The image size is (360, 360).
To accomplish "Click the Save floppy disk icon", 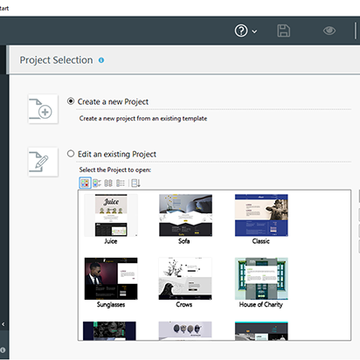I will point(283,31).
